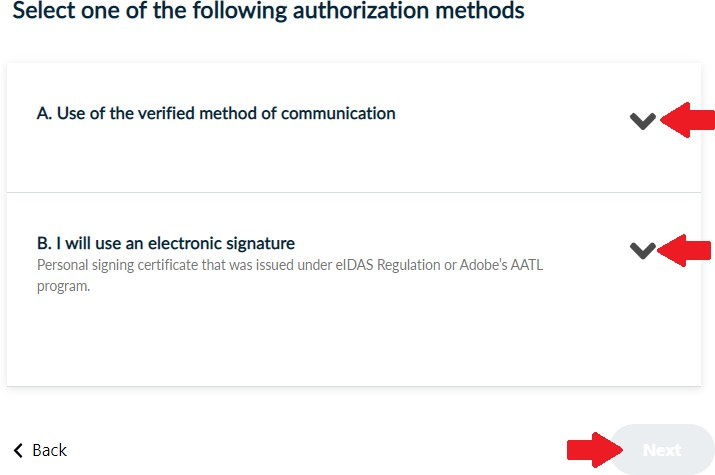Expand option B electronic signature chevron

643,250
